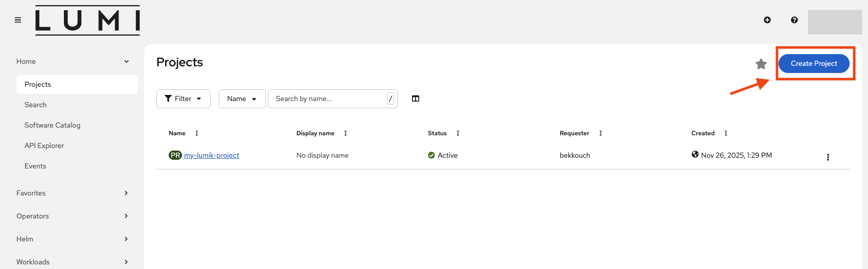
Task: Open kebab menu for my-lumik-project
Action: tap(828, 157)
